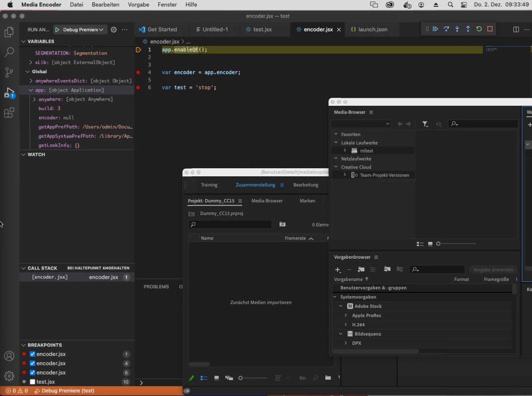Viewport: 532px width, 396px height.
Task: Open the Run and Debug view
Action: coord(9,92)
